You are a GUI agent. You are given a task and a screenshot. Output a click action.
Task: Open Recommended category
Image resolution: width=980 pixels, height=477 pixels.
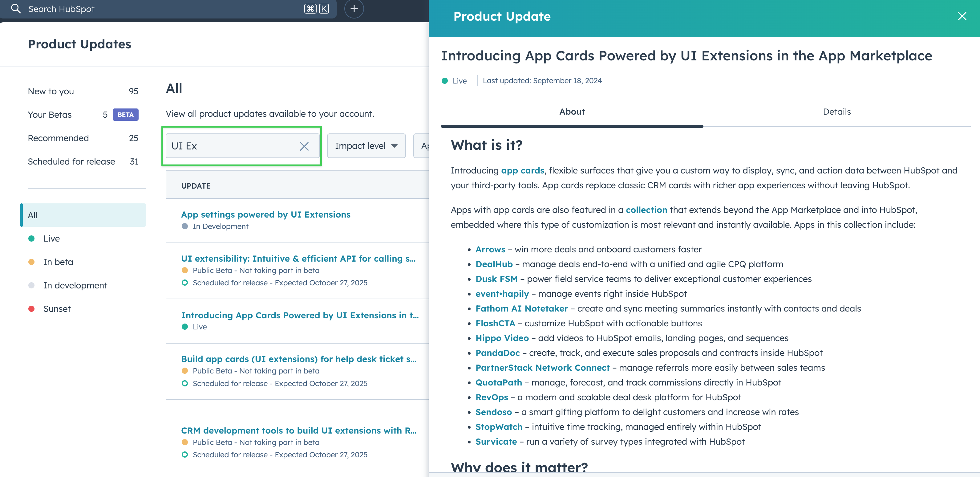coord(83,138)
